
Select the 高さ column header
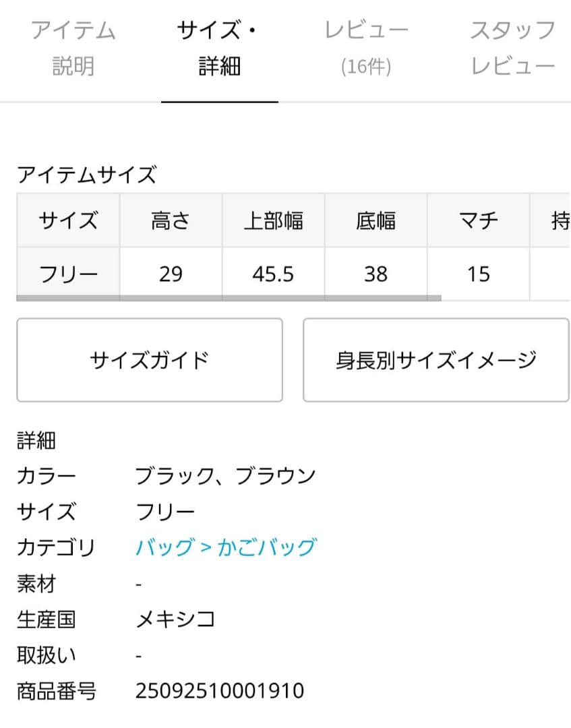click(x=171, y=220)
